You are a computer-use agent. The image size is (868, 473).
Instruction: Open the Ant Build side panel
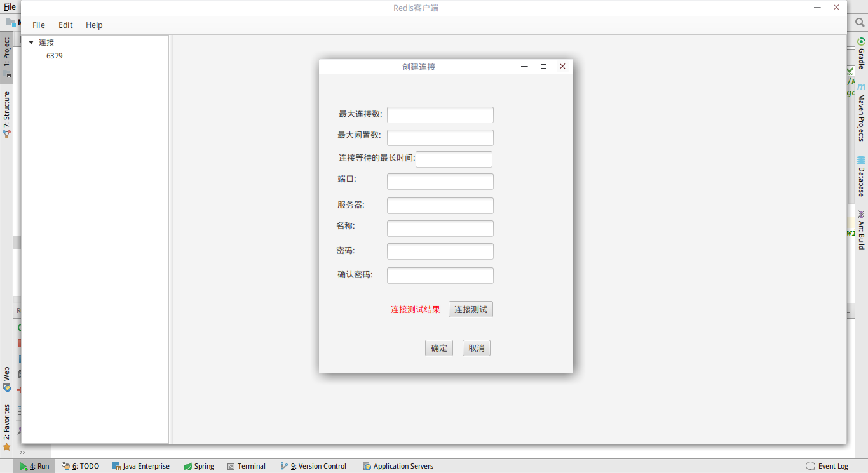point(861,230)
